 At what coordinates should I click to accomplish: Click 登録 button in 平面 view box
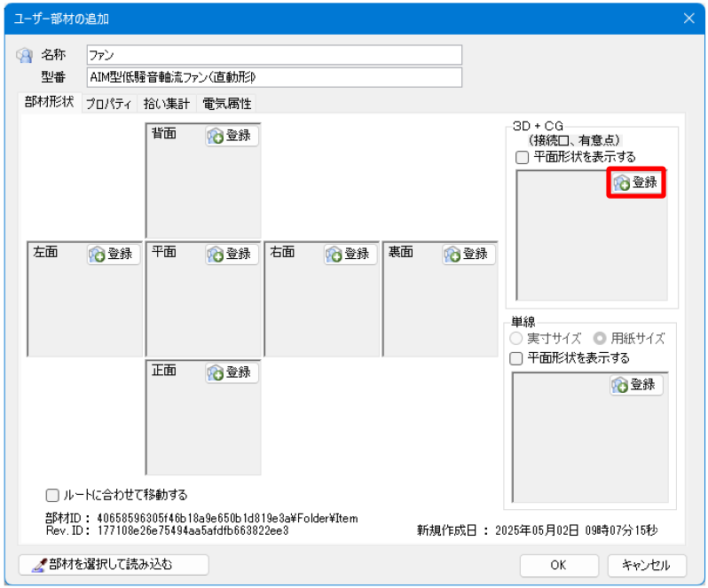point(232,254)
